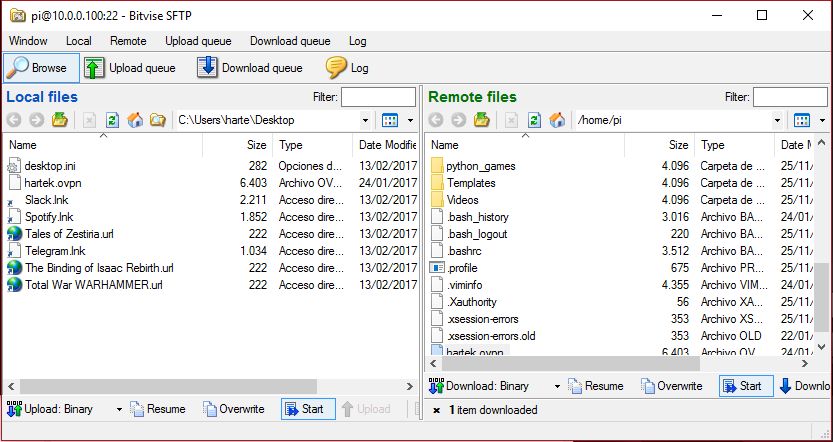833x442 pixels.
Task: Expand the remote path /home/pi dropdown
Action: pyautogui.click(x=778, y=120)
